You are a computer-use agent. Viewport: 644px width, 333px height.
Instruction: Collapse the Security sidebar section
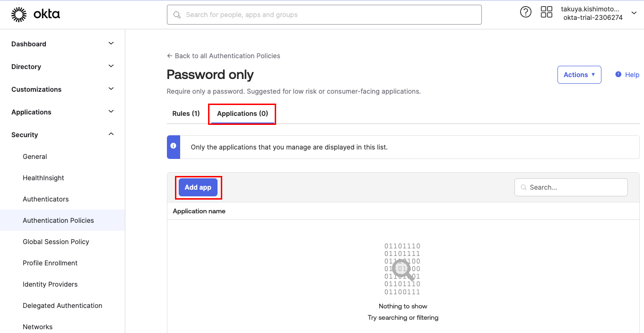click(111, 134)
